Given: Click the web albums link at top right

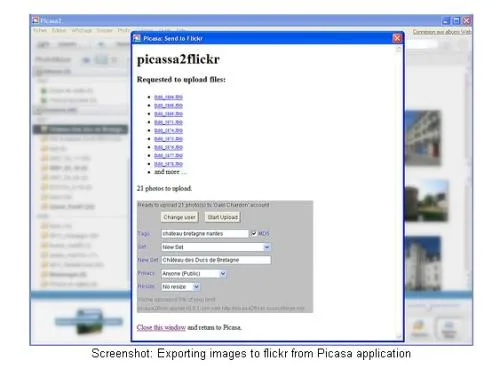Looking at the screenshot, I should point(442,32).
